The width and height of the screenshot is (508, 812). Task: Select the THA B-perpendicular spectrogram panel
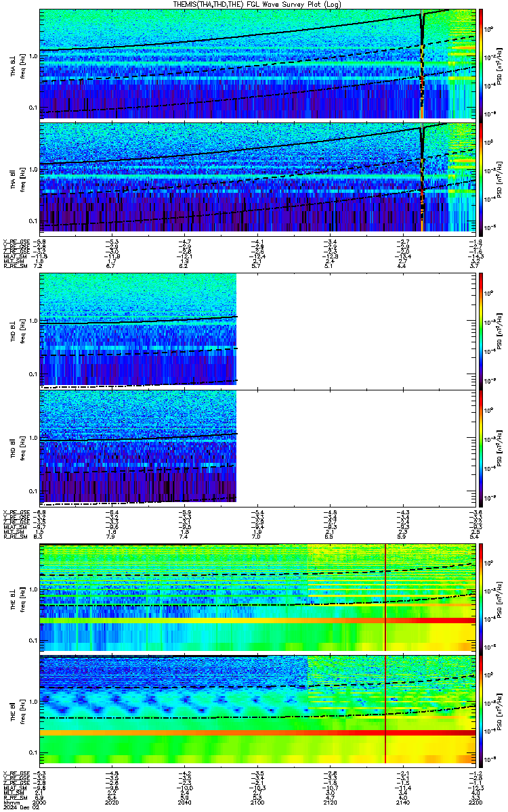coord(257,64)
